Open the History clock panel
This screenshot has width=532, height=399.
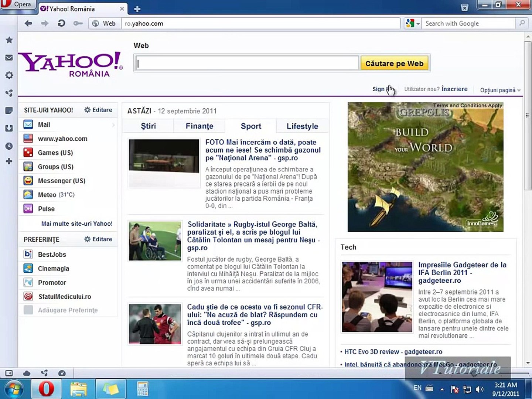tap(9, 146)
